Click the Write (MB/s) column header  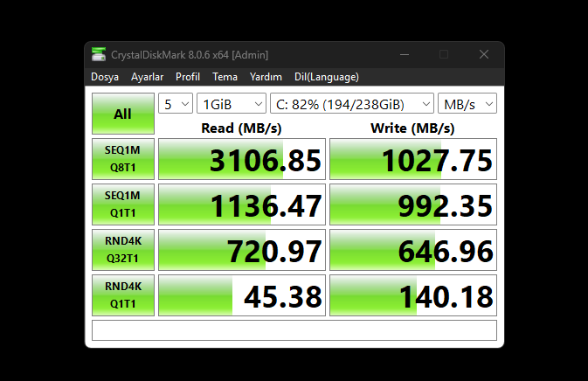coord(412,128)
